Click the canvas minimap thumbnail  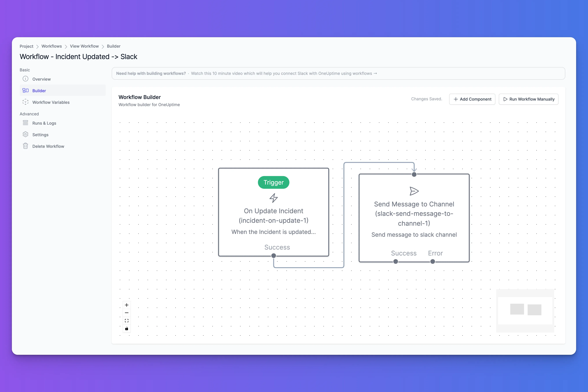click(525, 311)
